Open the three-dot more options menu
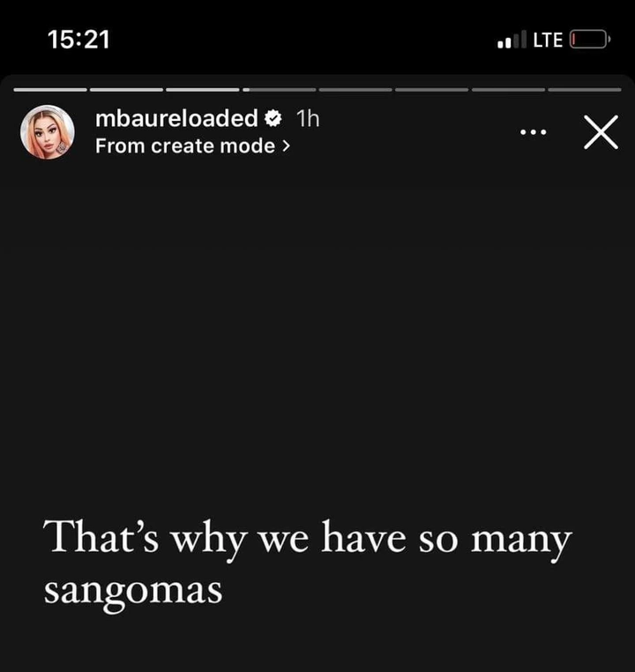Viewport: 635px width, 672px height. pyautogui.click(x=533, y=132)
